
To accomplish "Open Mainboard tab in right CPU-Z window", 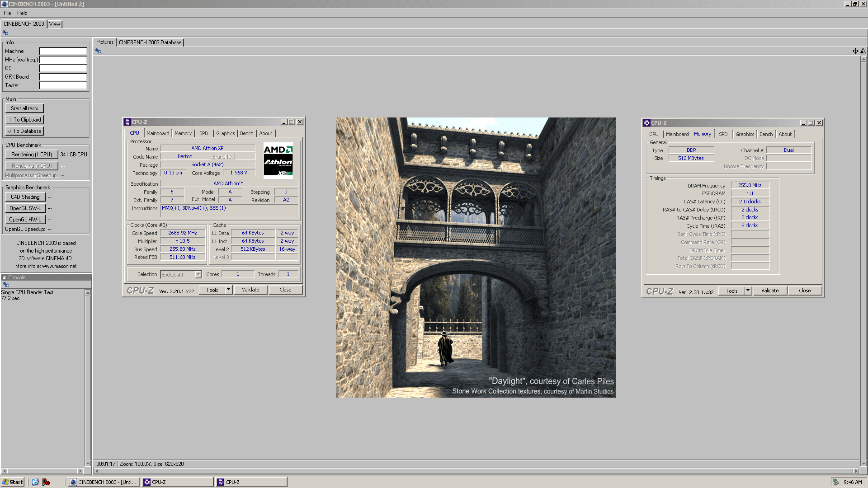I will tap(677, 134).
